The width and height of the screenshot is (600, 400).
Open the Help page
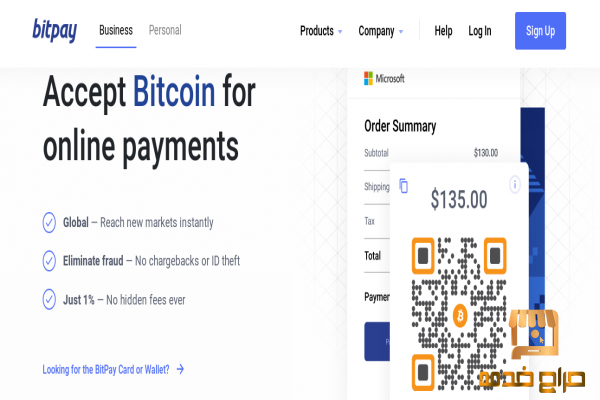443,31
